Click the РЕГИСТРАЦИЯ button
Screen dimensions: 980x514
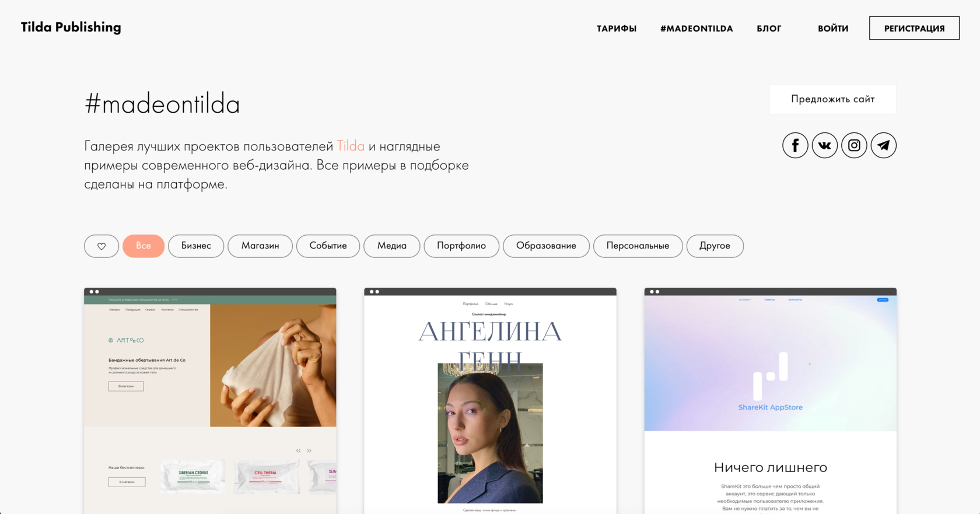pyautogui.click(x=914, y=28)
